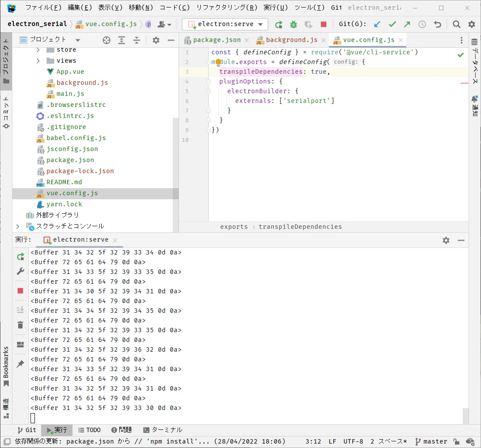Expand all items in project panel
The height and width of the screenshot is (448, 481).
(122, 40)
